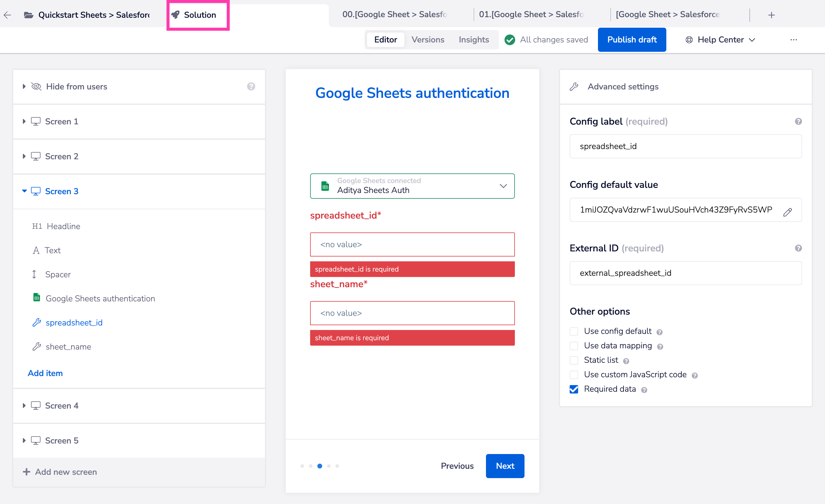
Task: Expand Screen 5 triangle
Action: pos(24,440)
